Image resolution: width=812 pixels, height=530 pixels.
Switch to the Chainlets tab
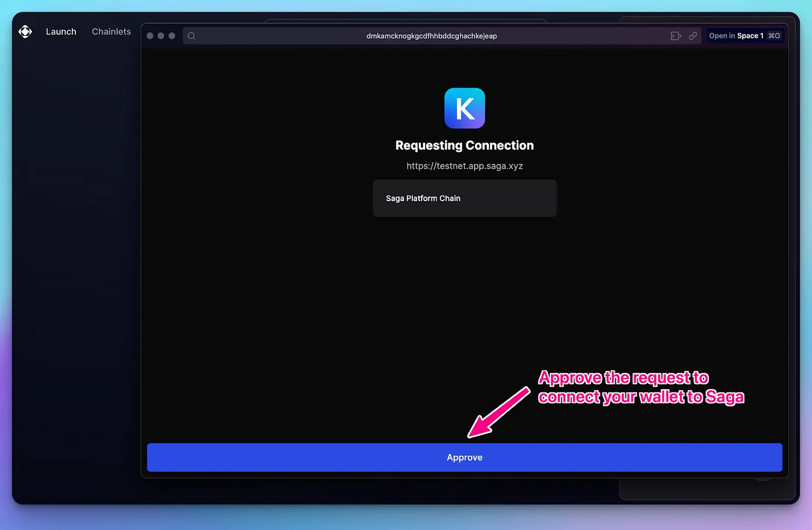[x=111, y=31]
